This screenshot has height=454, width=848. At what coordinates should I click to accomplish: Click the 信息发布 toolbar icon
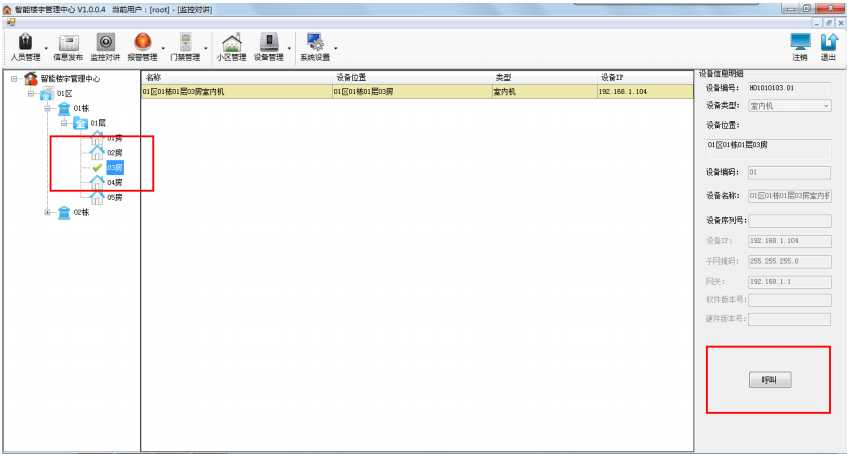68,44
